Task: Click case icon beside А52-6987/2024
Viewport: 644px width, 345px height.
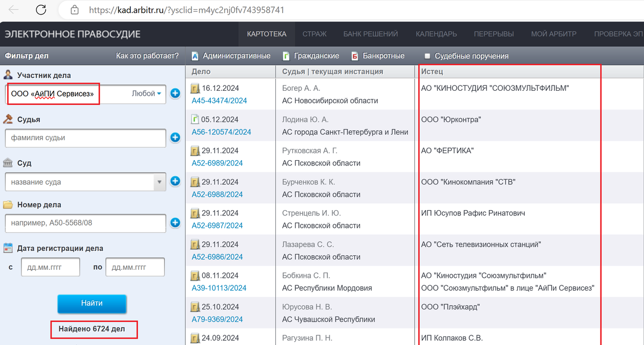Action: 196,213
